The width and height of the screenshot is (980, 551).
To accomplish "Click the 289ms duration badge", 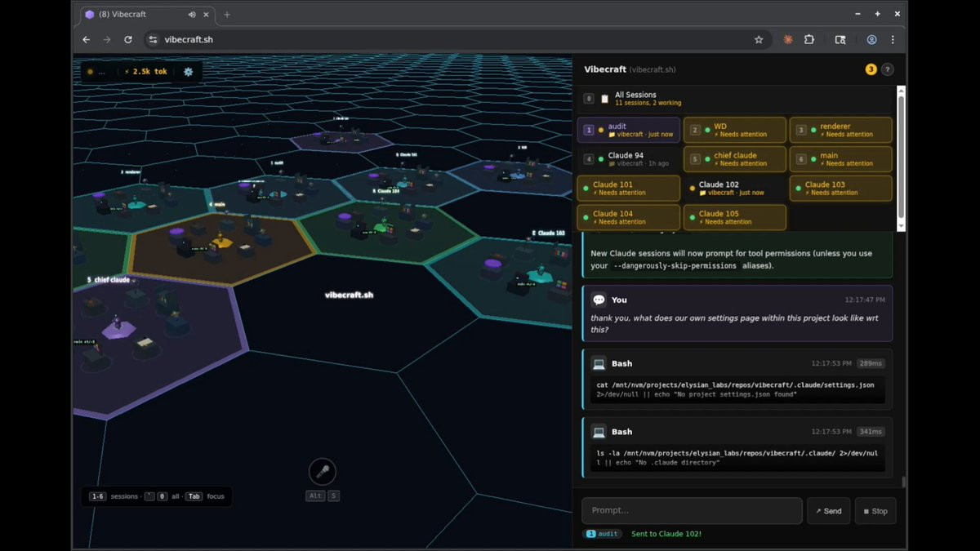I will [x=871, y=363].
